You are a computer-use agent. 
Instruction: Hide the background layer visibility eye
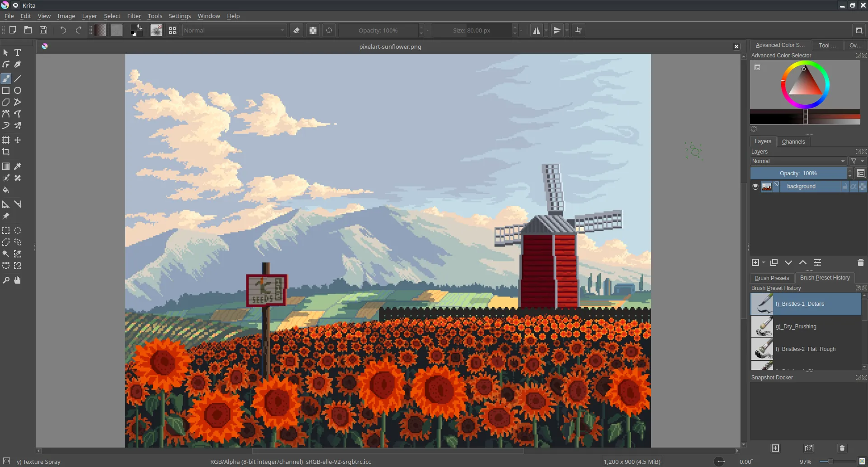click(755, 187)
